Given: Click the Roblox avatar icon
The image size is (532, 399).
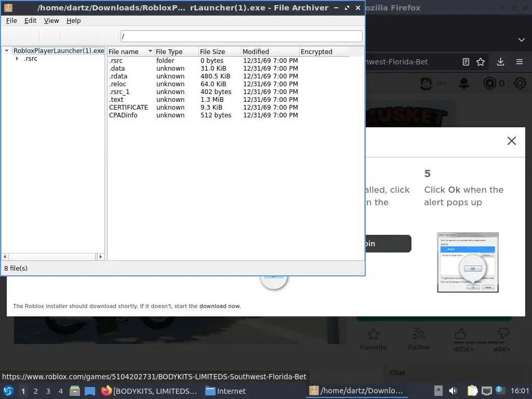Looking at the screenshot, I should 426,83.
